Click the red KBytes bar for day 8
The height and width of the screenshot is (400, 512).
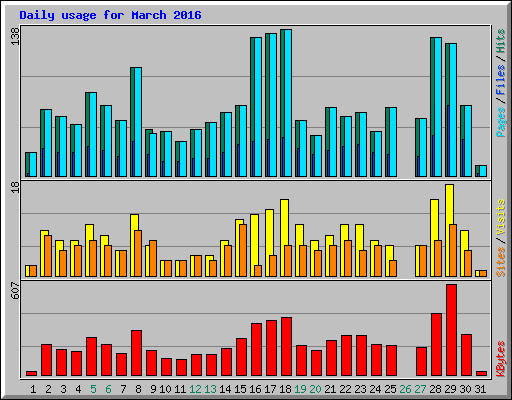pyautogui.click(x=136, y=353)
